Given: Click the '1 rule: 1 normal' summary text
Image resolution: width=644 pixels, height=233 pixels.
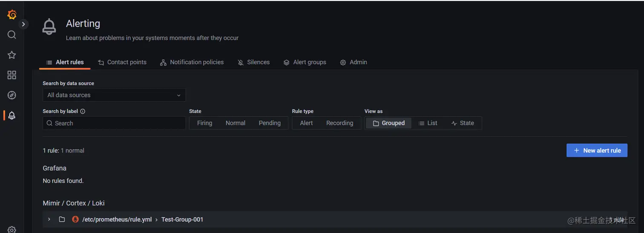Looking at the screenshot, I should click(x=63, y=151).
